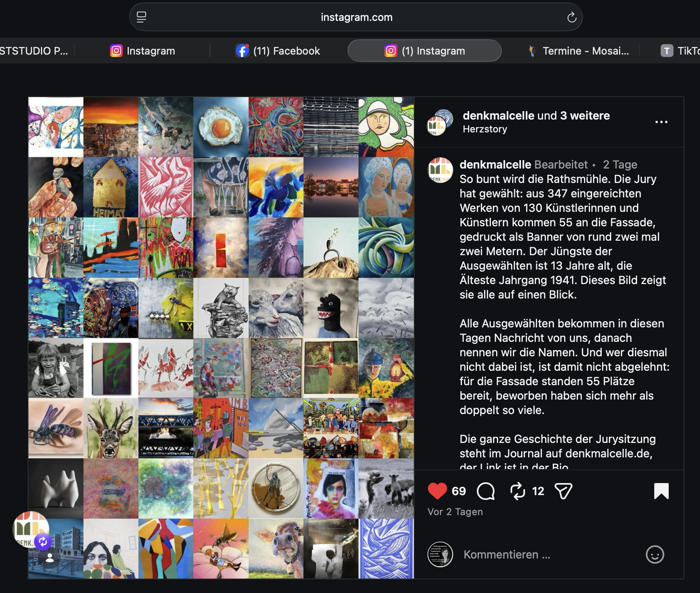Click caption line "Alle Ausgewählten bekommen in diesen"
The image size is (700, 593).
point(562,323)
